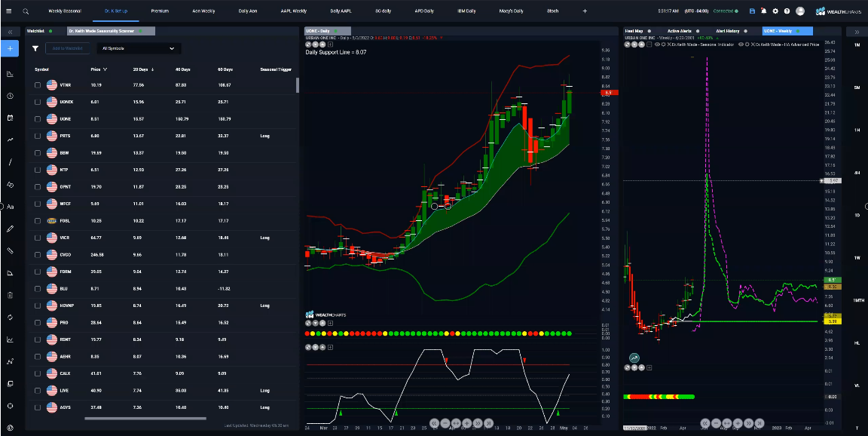Viewport: 868px width, 436px height.
Task: Toggle Seasons Indicator eye visibility on weekly chart
Action: [656, 44]
